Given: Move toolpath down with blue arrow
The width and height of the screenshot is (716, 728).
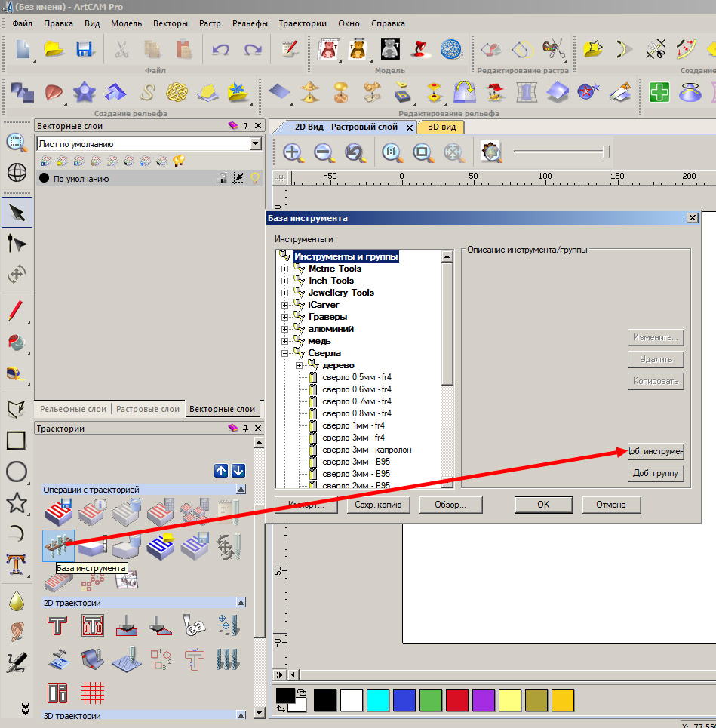Looking at the screenshot, I should pyautogui.click(x=238, y=471).
